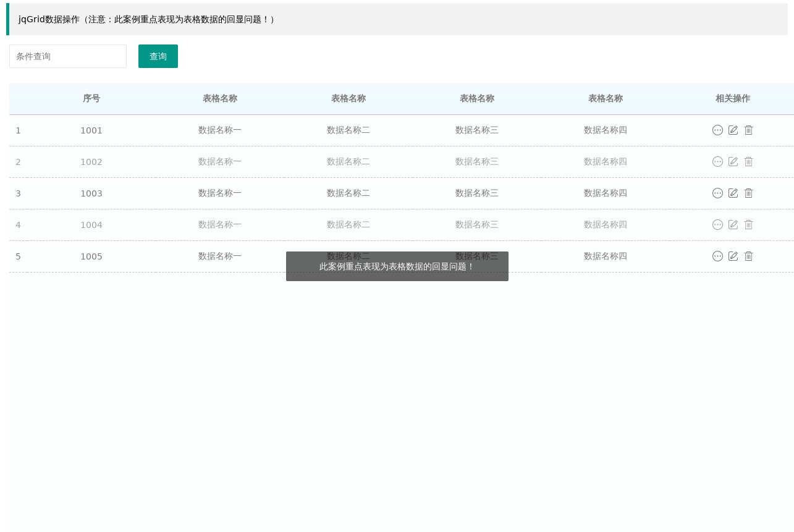Select the cell with 1004
Screen dimensions: 794x532
91,225
